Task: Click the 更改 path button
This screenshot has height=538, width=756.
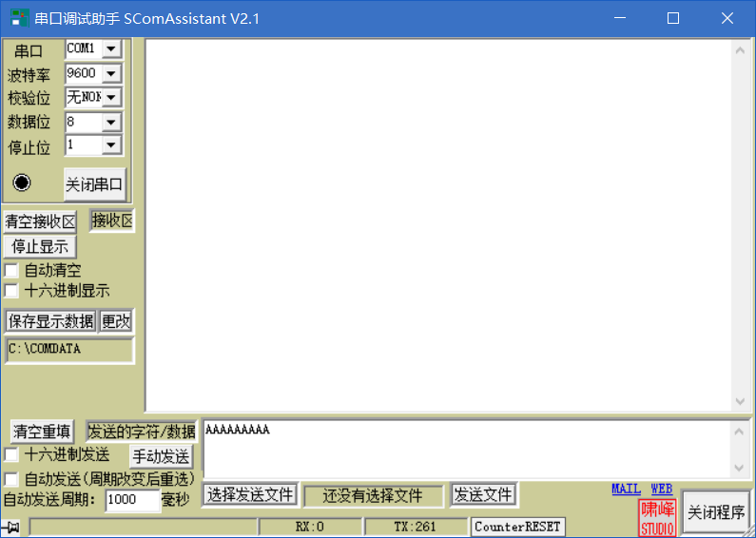Action: click(x=116, y=321)
